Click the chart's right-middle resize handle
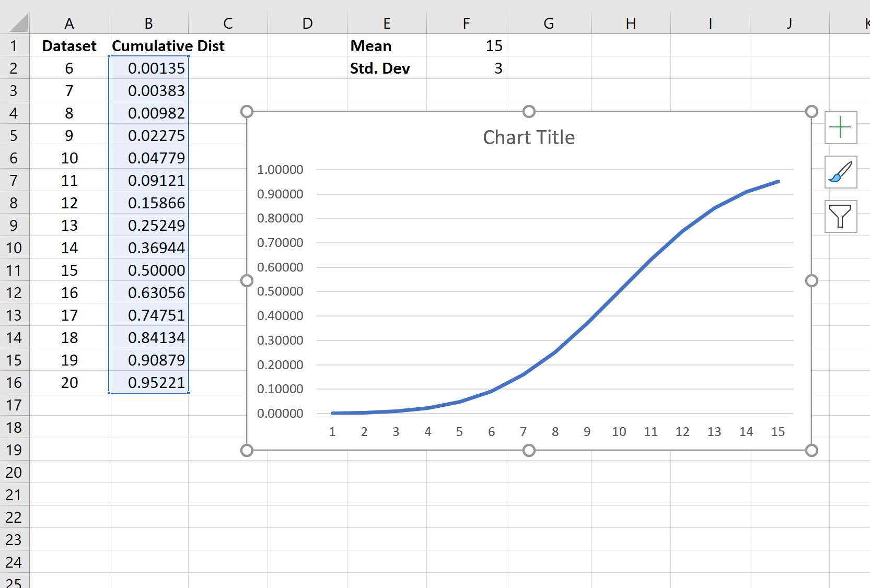This screenshot has height=588, width=870. [x=811, y=281]
